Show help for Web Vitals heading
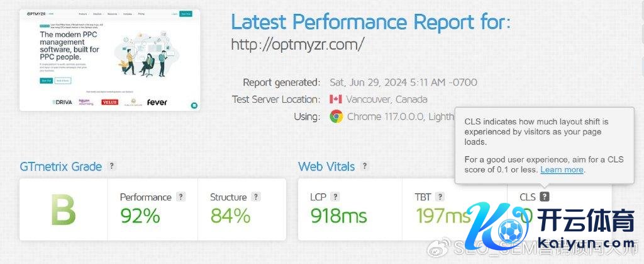This screenshot has width=644, height=264. pyautogui.click(x=365, y=166)
